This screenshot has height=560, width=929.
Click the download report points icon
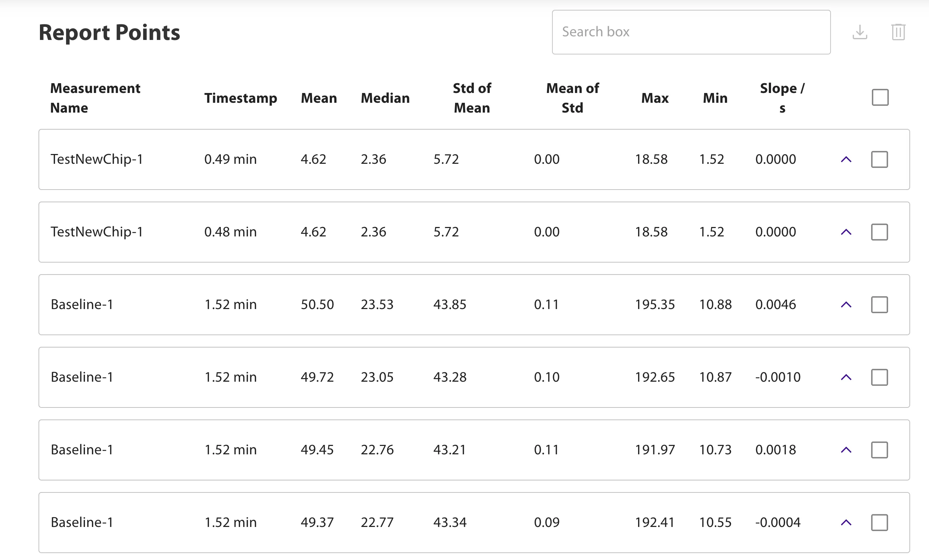(860, 32)
